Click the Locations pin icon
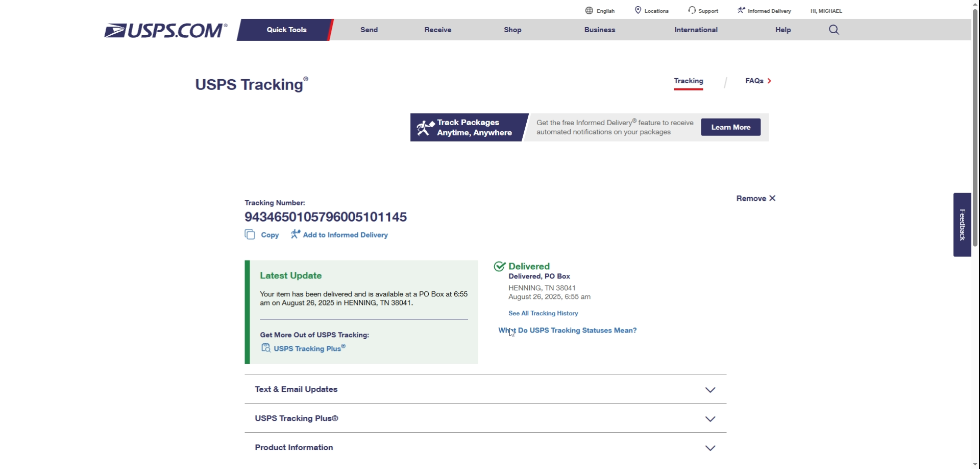Image resolution: width=980 pixels, height=469 pixels. click(638, 10)
